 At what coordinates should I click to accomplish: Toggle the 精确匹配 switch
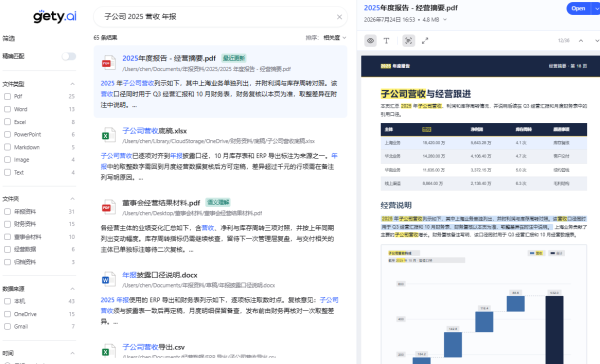[x=69, y=56]
